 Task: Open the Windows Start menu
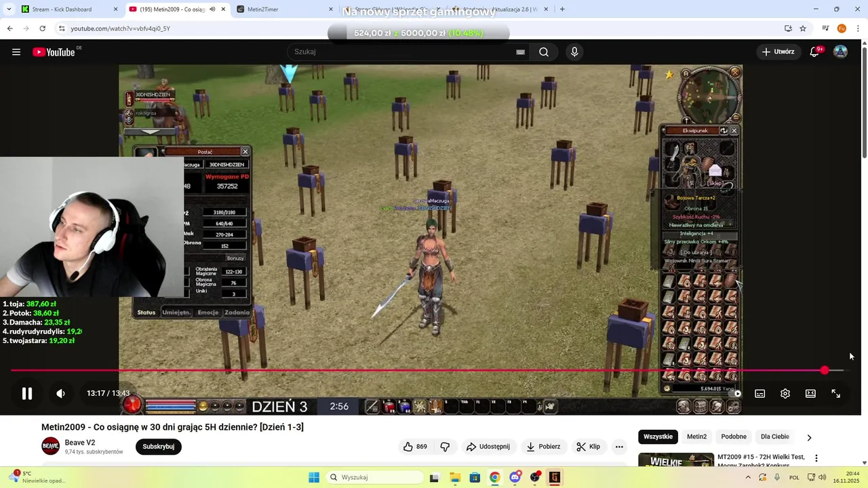[314, 478]
